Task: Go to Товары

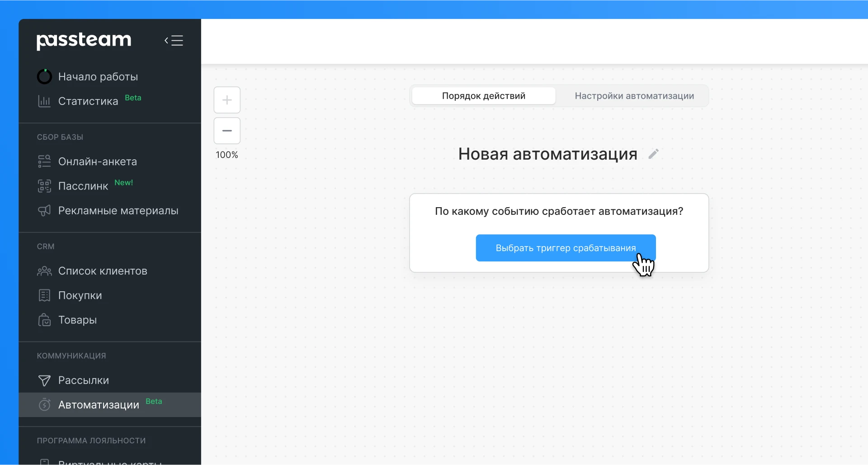Action: click(x=77, y=320)
